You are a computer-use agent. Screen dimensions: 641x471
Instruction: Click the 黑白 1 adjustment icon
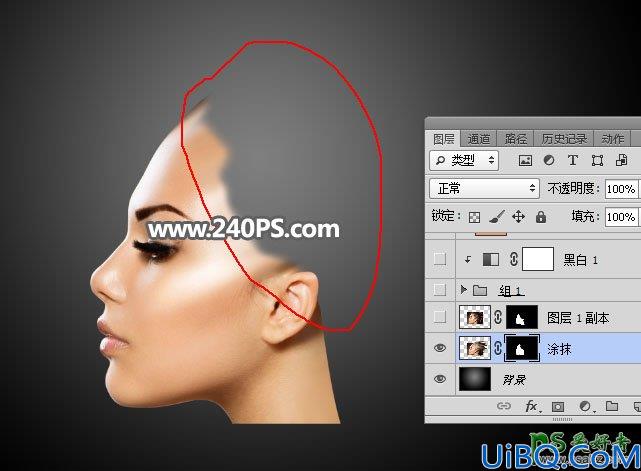(x=491, y=259)
